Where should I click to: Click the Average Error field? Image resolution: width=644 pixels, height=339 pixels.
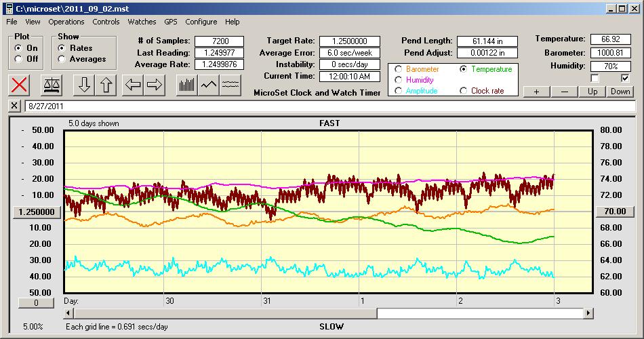click(350, 53)
